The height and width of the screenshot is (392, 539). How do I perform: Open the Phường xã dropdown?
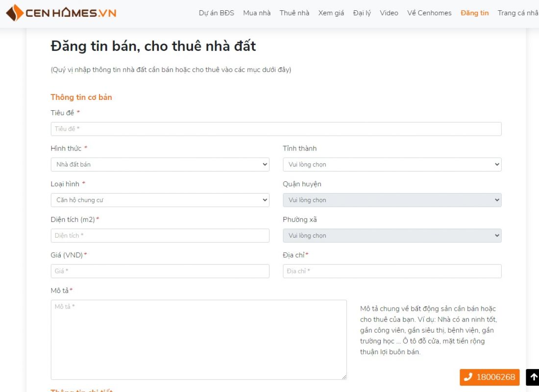[x=392, y=236]
